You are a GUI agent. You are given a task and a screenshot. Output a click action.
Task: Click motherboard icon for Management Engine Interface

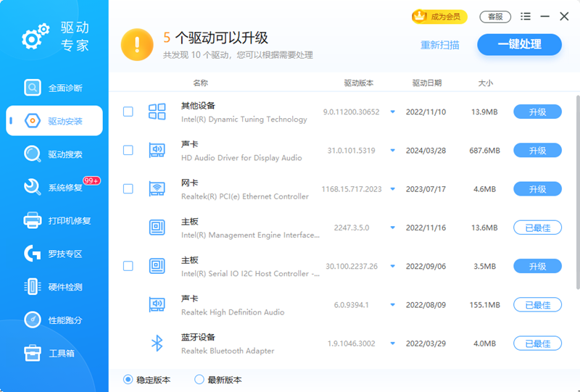pyautogui.click(x=157, y=228)
